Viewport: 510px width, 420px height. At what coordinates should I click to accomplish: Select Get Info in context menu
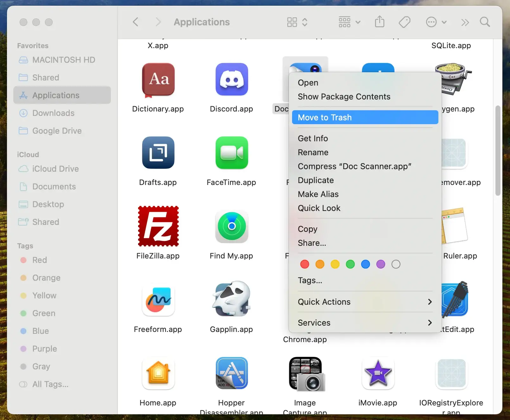point(313,138)
